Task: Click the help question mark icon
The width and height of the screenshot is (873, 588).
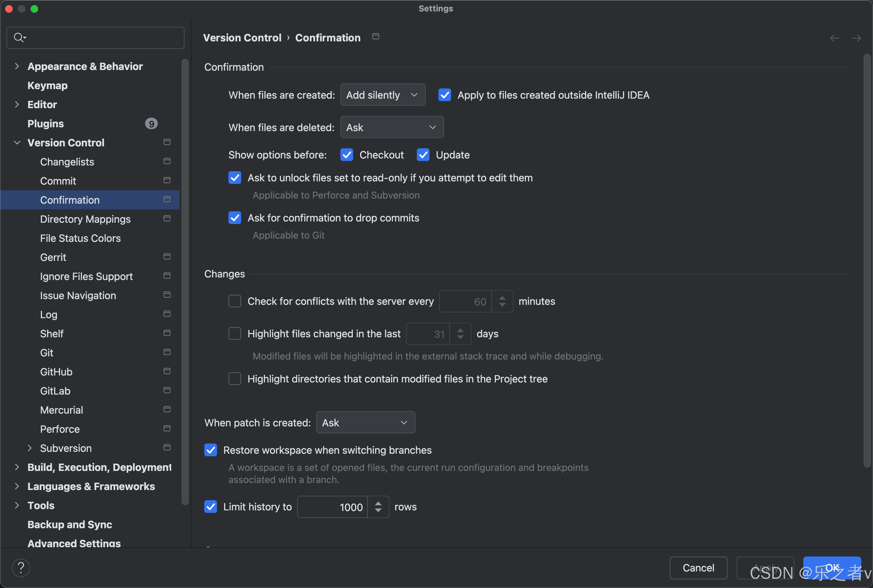Action: pyautogui.click(x=21, y=568)
